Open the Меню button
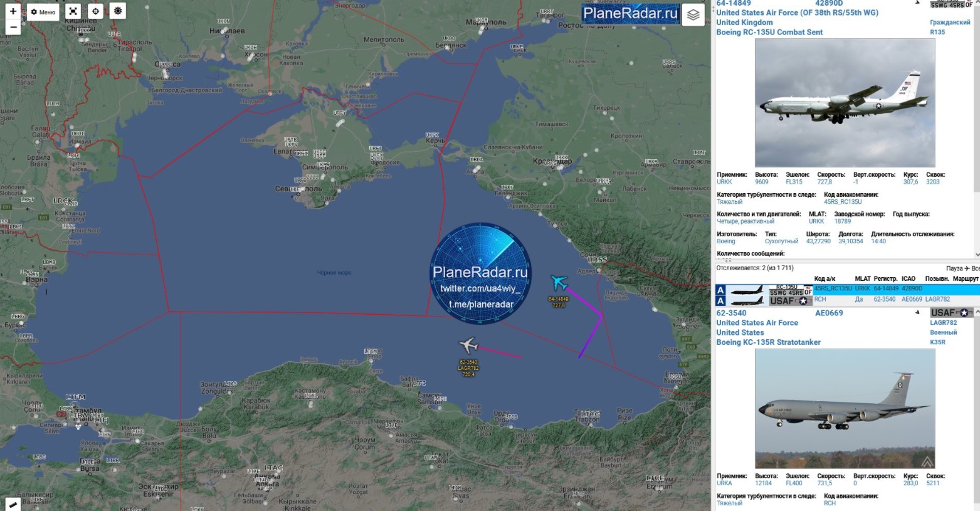Viewport: 980px width, 511px height. 43,12
